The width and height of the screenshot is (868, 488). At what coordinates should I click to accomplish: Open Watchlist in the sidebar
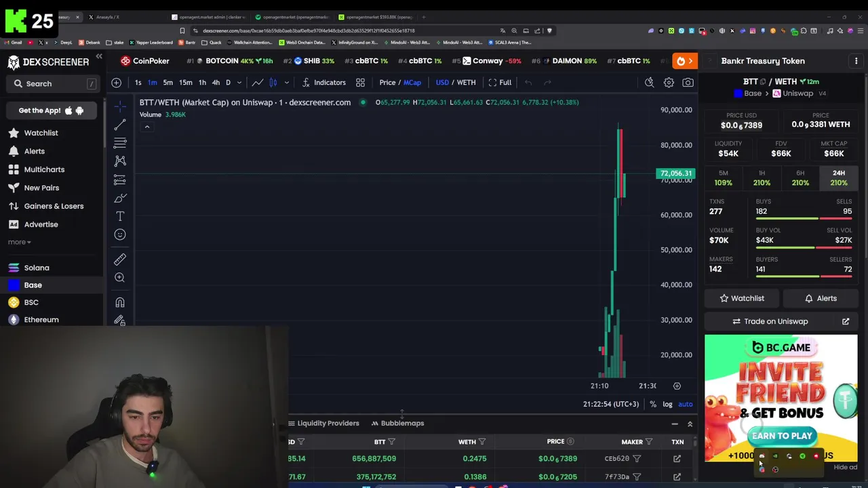point(41,133)
